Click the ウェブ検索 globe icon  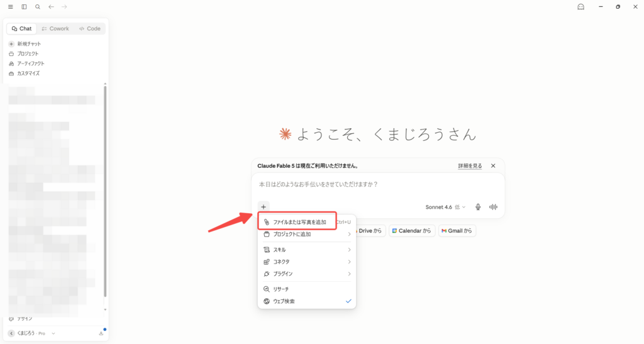[267, 301]
